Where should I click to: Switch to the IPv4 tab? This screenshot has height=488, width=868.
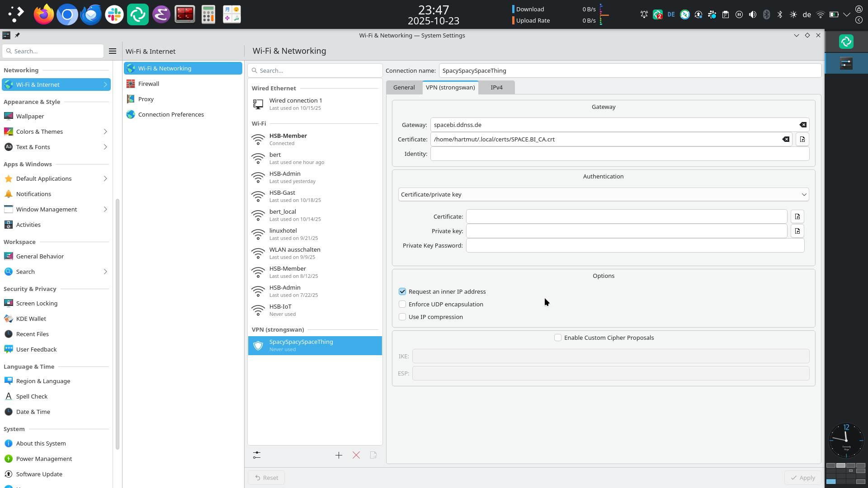tap(496, 87)
